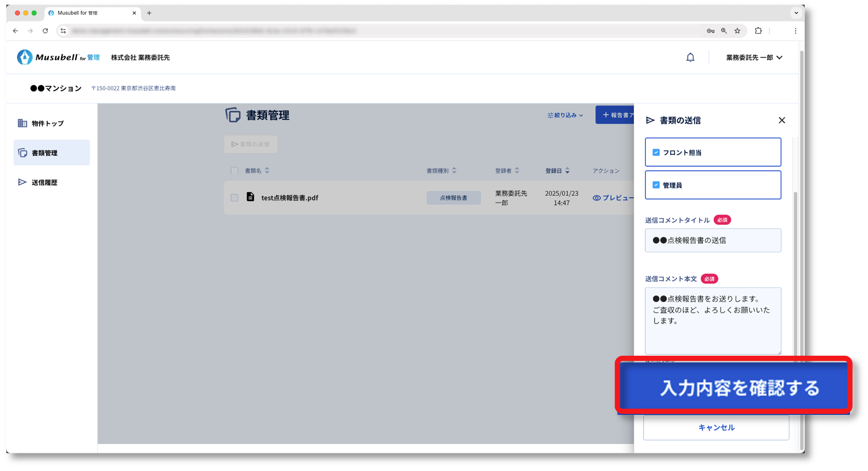
Task: Click the browser zoom magnifier icon
Action: click(x=724, y=31)
